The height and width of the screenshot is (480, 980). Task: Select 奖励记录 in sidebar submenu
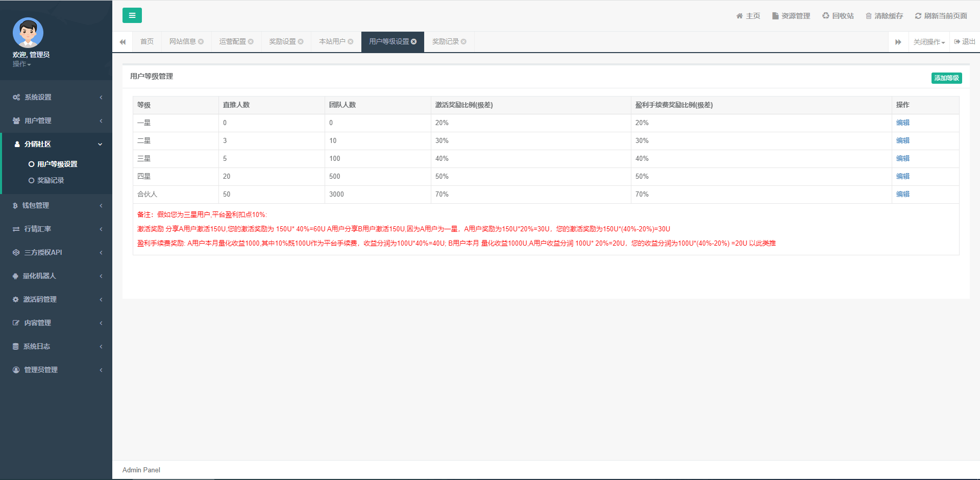coord(51,180)
